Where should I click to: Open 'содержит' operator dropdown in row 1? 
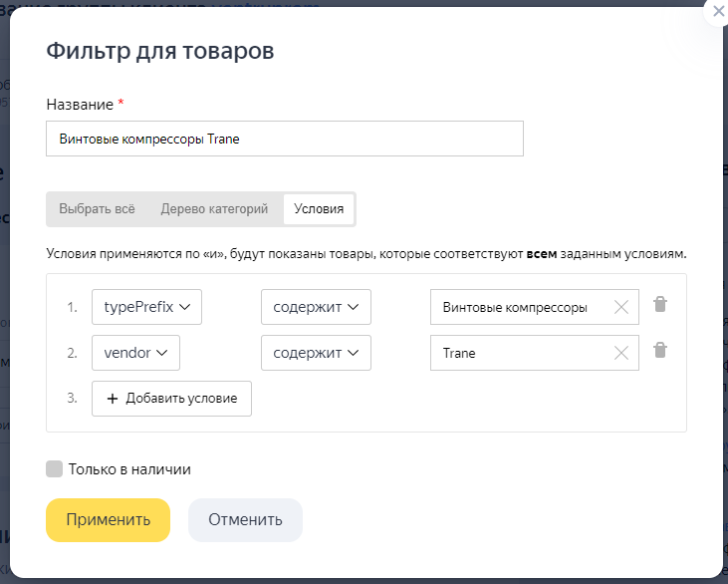coord(316,307)
